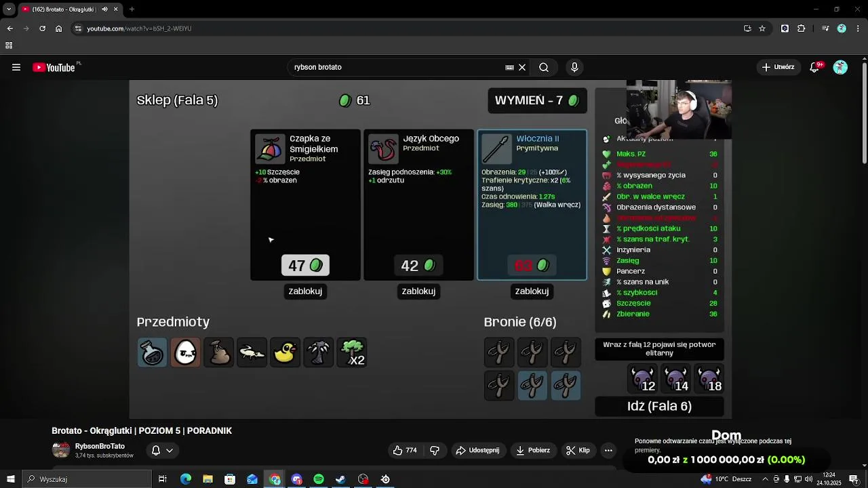Open the browser extensions puzzle menu

(802, 28)
